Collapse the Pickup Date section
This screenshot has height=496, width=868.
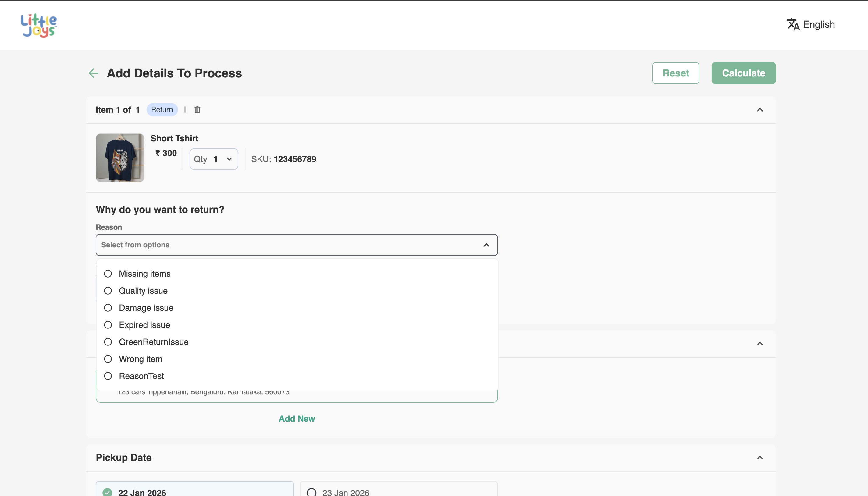(x=759, y=458)
